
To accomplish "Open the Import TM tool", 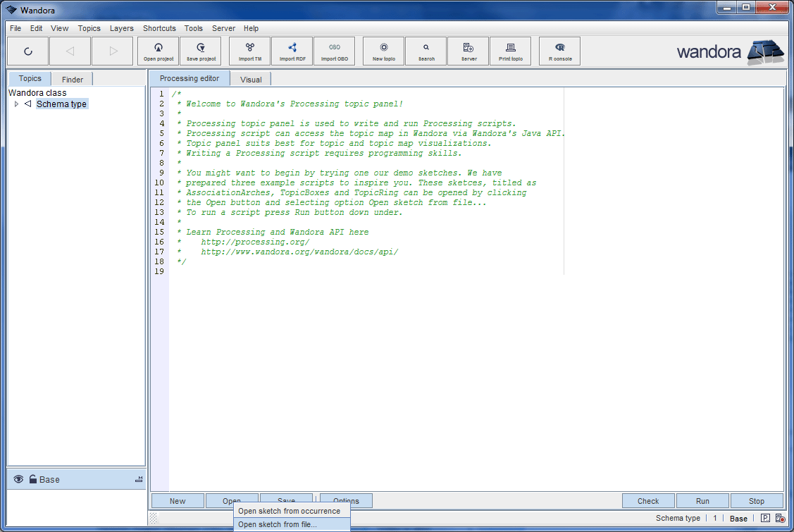I will point(249,51).
